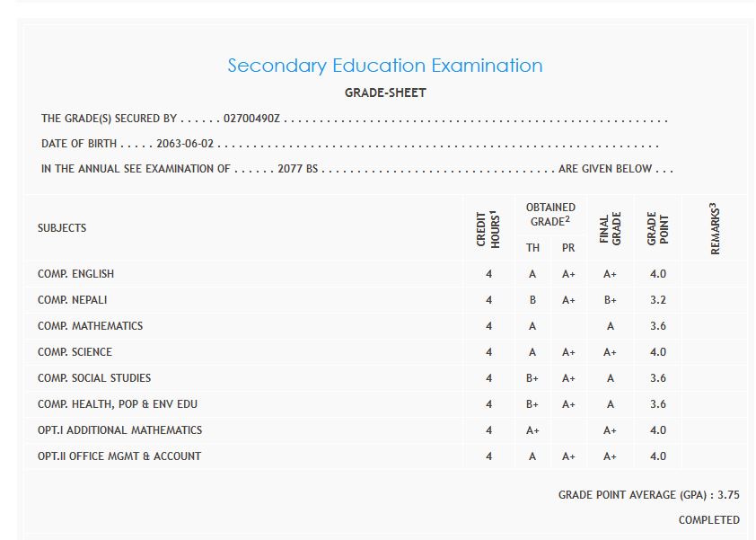This screenshot has height=540, width=756.
Task: Select COMP. SOCIAL STUDIES subject name
Action: tap(94, 378)
